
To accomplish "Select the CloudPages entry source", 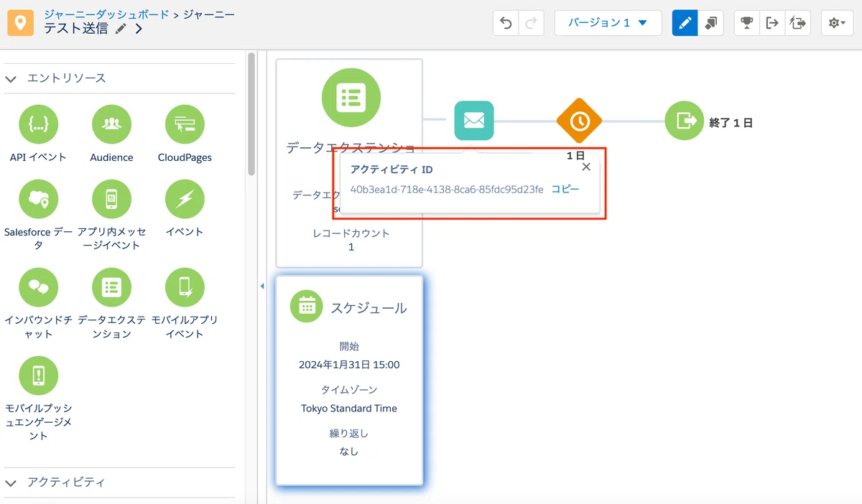I will [185, 134].
